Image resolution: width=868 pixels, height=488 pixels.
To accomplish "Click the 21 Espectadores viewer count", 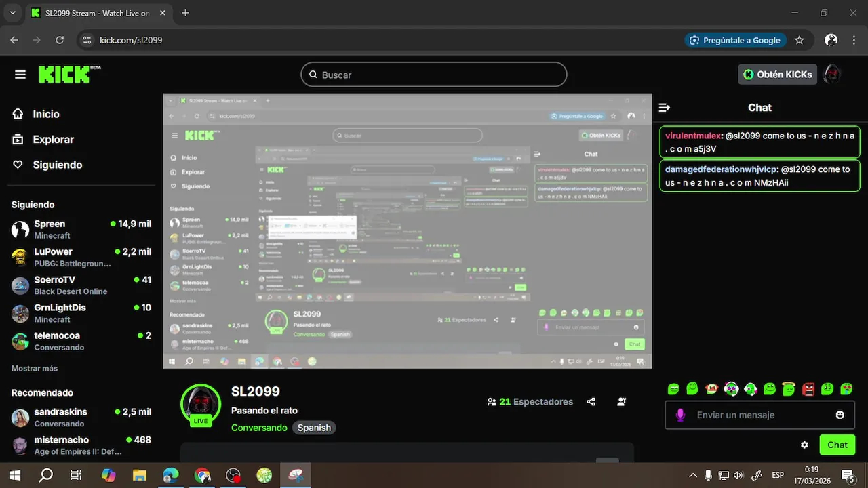I will [x=530, y=402].
